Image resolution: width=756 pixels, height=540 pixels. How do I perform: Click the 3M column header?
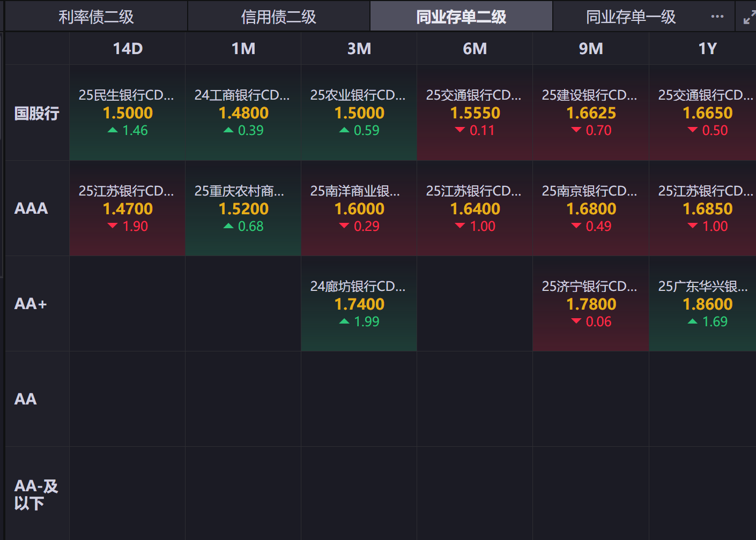coord(359,49)
